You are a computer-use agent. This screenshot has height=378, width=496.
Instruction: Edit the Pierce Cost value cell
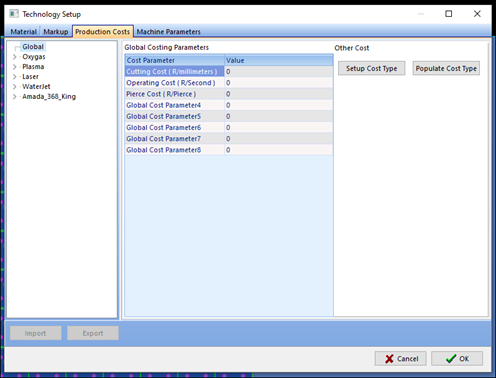coord(279,94)
